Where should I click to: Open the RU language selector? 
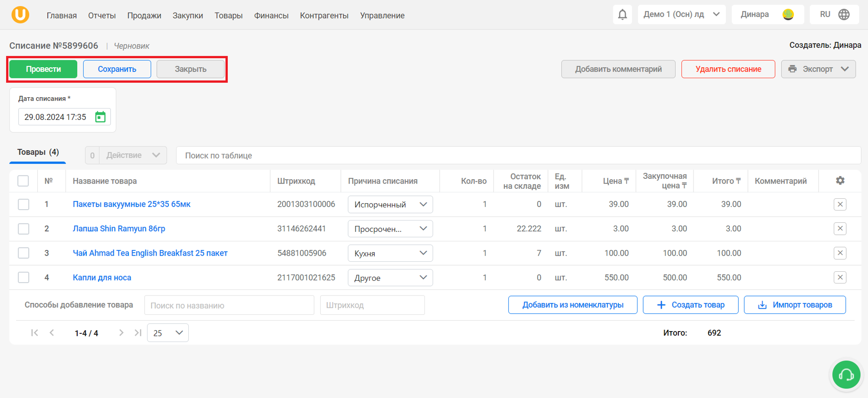(834, 14)
